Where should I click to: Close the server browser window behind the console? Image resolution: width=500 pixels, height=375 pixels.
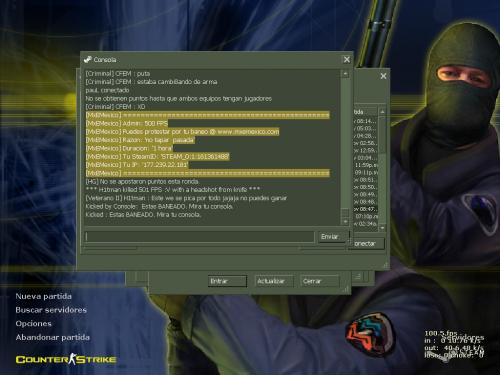383,76
